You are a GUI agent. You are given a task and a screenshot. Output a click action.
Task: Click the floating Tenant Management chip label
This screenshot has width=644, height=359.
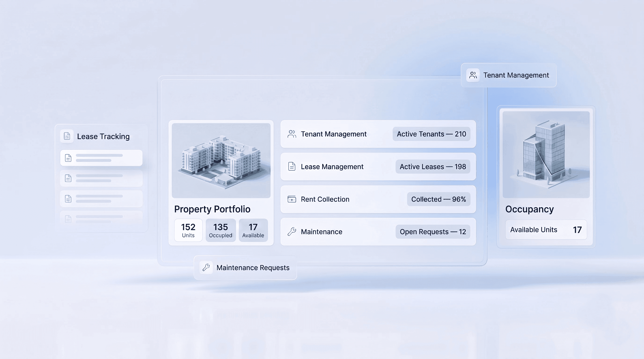(516, 75)
